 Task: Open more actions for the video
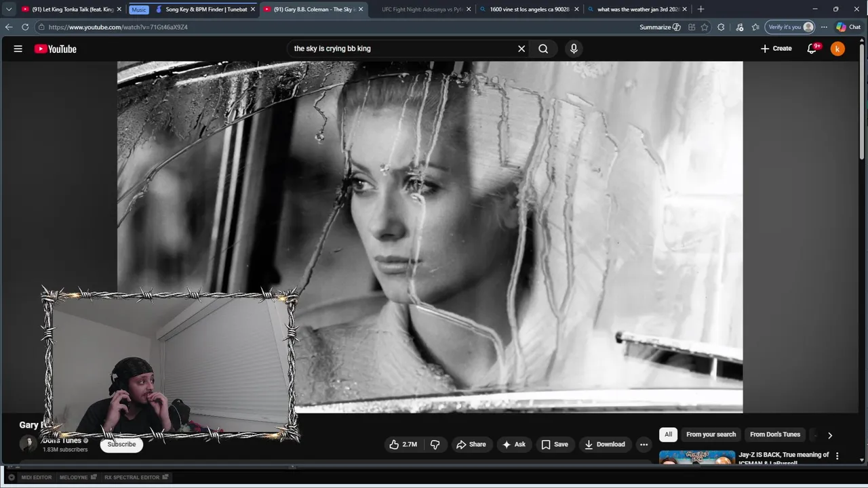644,445
